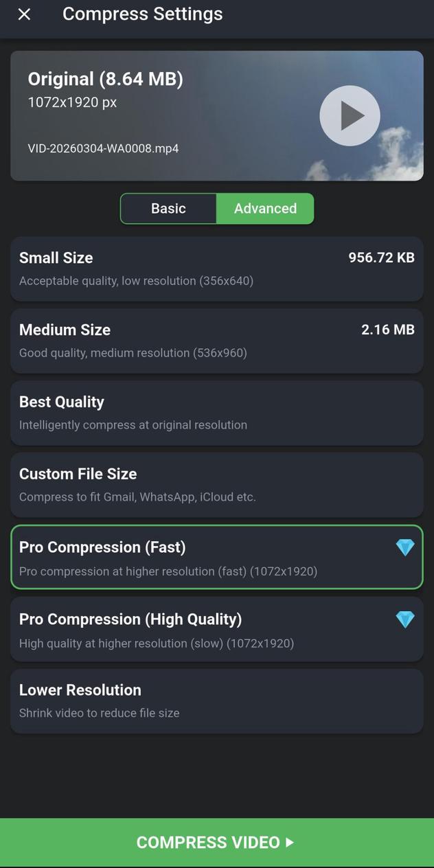Tap the VID-20260304-WA0008.mp4 filename
434x868 pixels.
[103, 148]
